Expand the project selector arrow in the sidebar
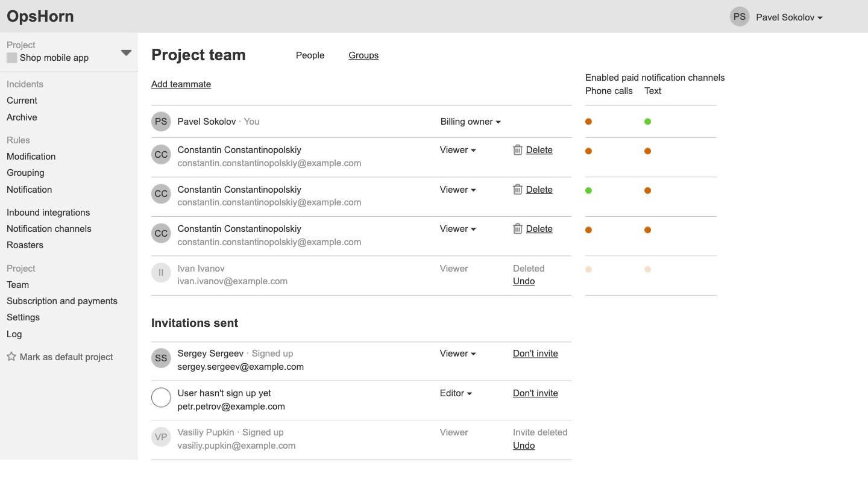Viewport: 868px width, 486px height. [x=126, y=53]
